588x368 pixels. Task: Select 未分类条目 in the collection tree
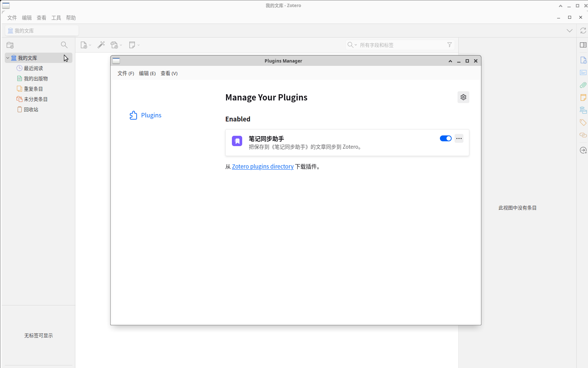36,99
